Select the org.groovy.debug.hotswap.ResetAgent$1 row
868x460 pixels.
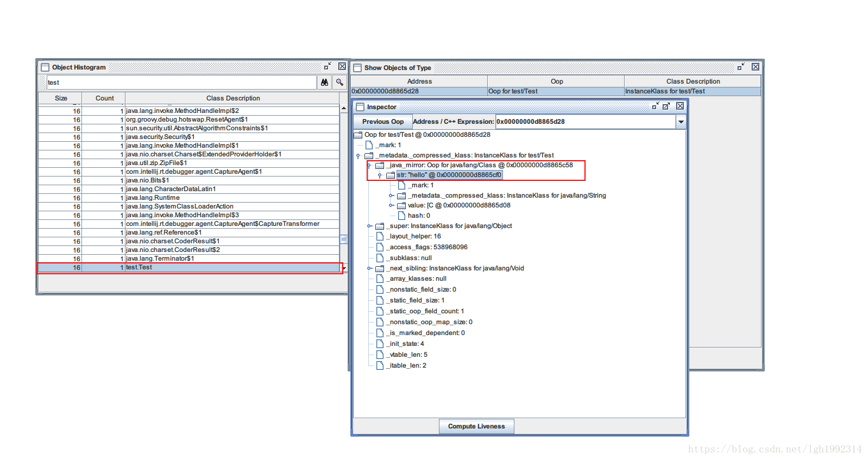coord(189,119)
